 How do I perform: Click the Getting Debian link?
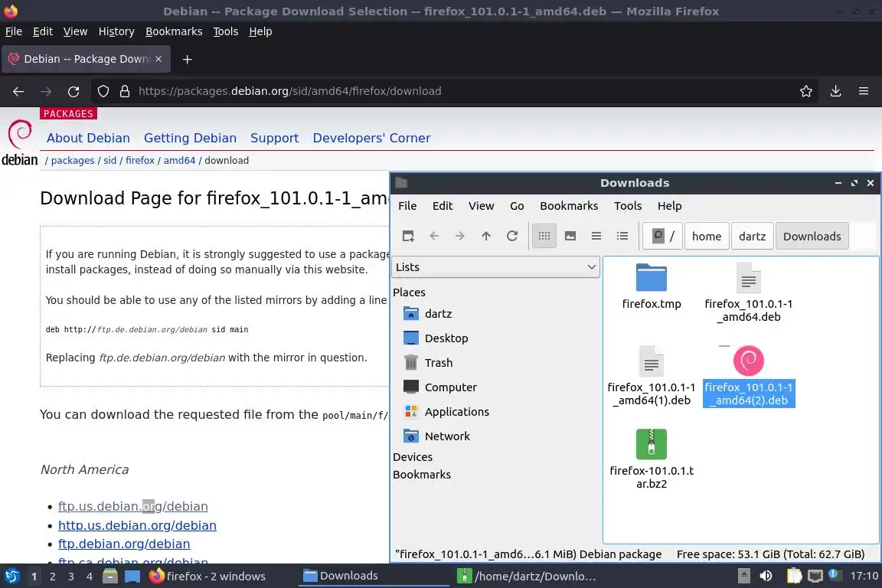coord(190,138)
